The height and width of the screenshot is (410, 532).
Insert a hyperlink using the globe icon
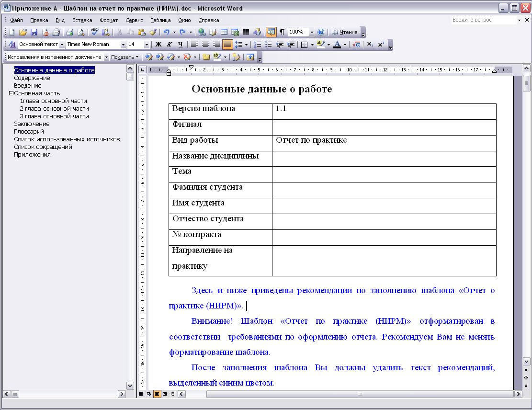coord(202,32)
